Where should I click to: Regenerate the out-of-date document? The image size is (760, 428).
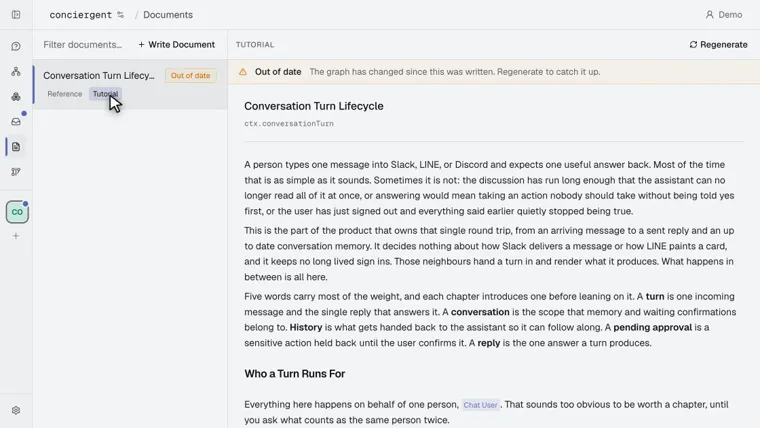pyautogui.click(x=718, y=45)
